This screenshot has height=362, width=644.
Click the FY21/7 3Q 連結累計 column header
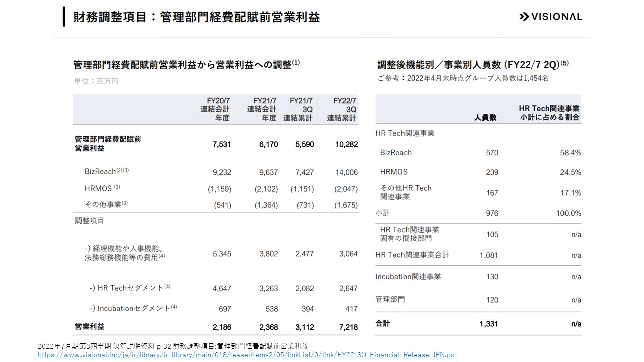pos(298,109)
